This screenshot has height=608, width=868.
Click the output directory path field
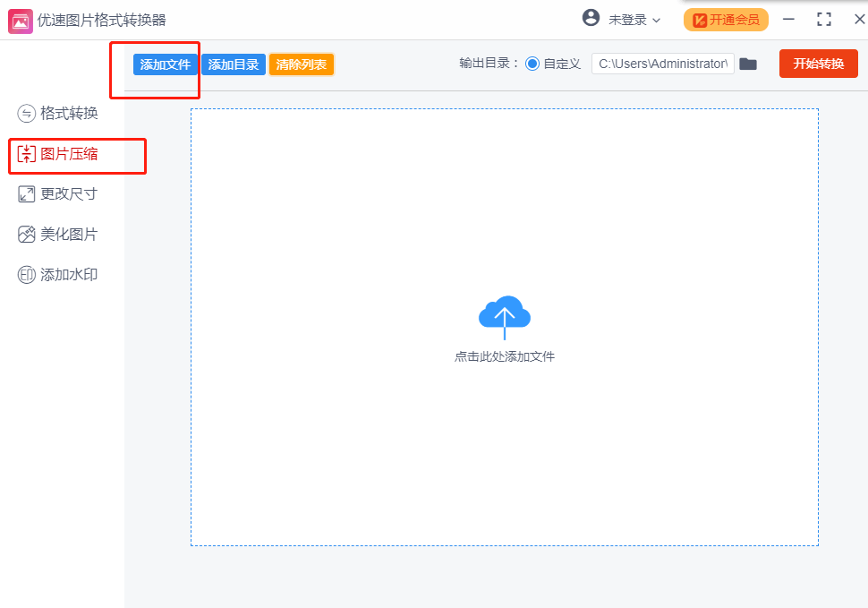(662, 64)
